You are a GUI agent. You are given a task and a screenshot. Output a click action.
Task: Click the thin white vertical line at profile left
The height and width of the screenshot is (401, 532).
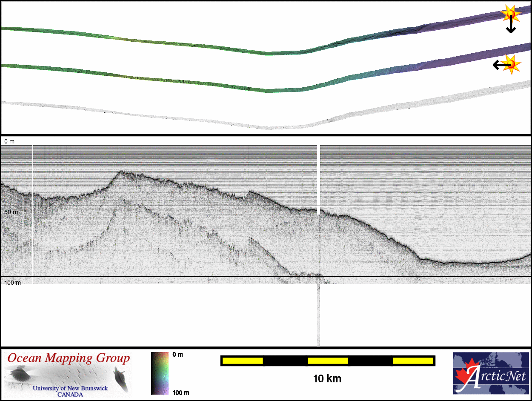click(33, 213)
